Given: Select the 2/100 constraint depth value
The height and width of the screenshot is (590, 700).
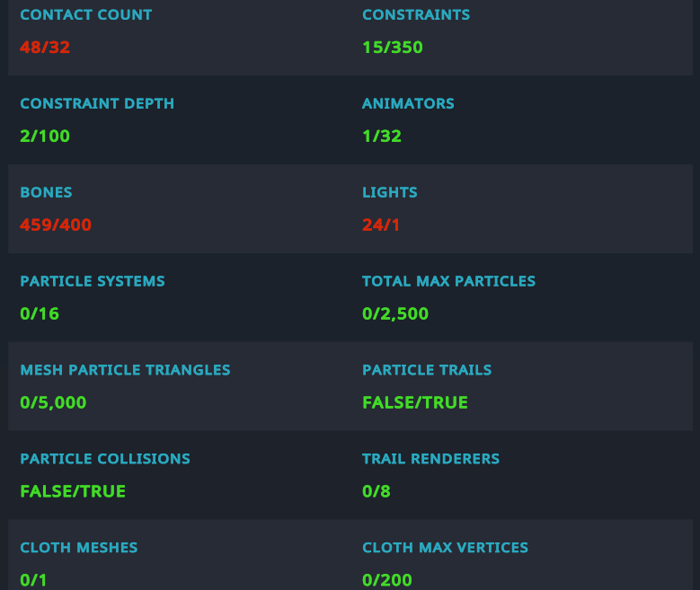Looking at the screenshot, I should pyautogui.click(x=45, y=136).
